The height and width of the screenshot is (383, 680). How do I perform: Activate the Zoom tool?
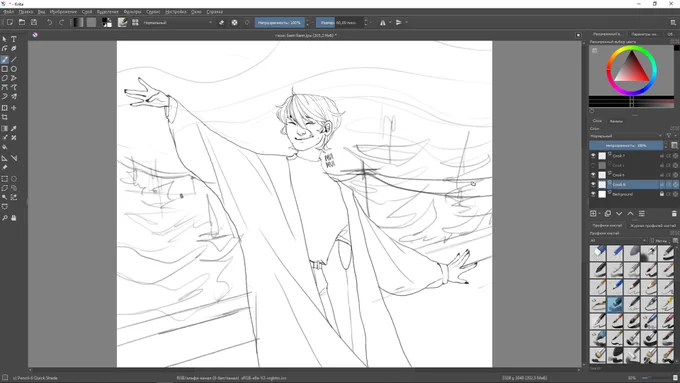tap(4, 218)
